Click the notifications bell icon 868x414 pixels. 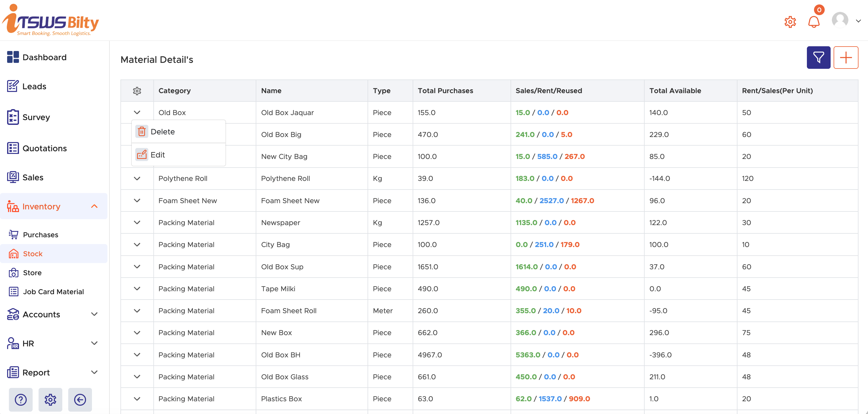814,22
